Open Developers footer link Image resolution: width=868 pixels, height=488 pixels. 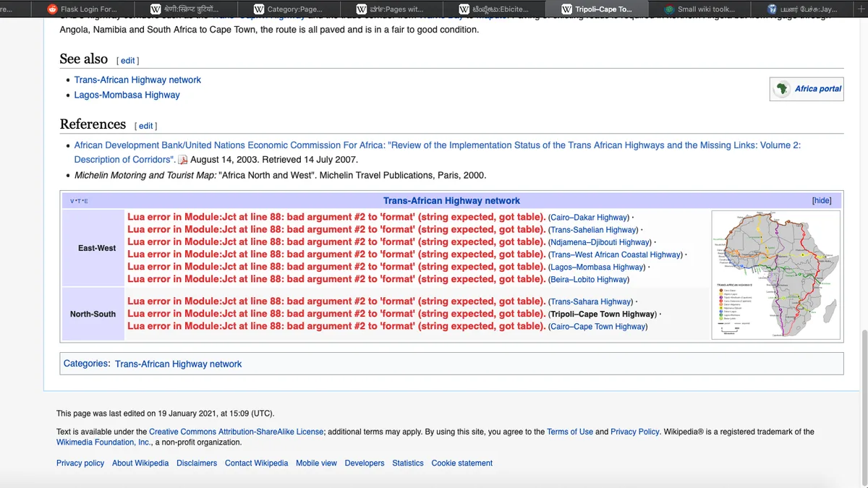(365, 463)
